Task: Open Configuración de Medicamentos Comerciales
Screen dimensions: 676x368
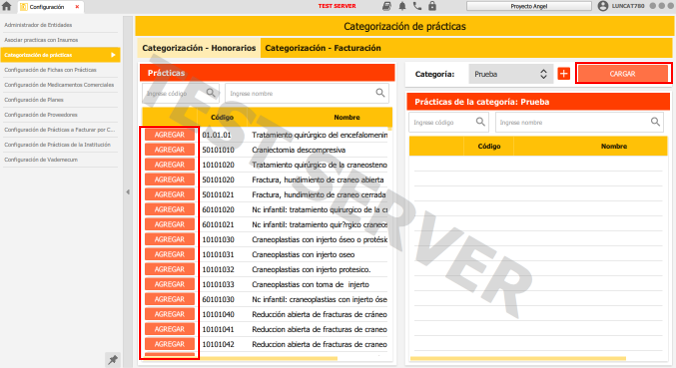Action: [59, 85]
